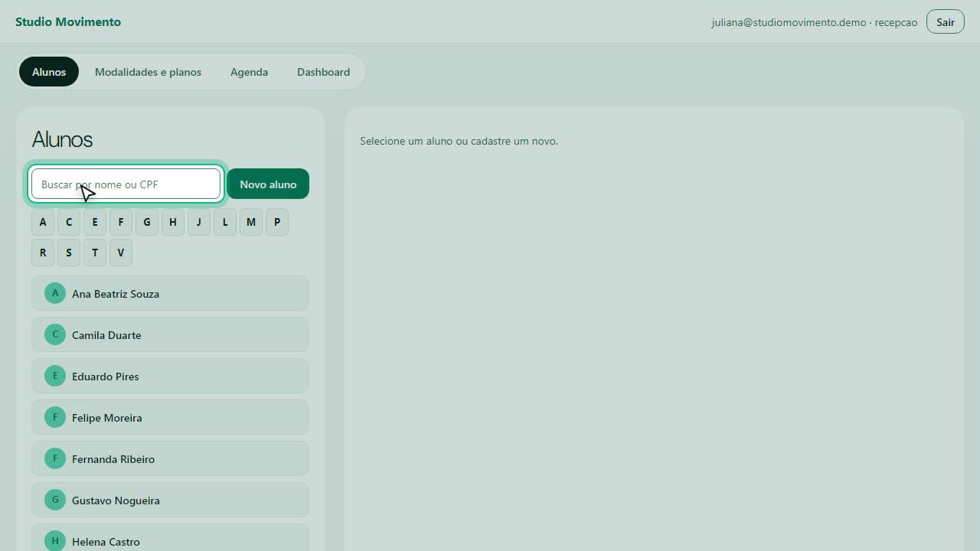The width and height of the screenshot is (980, 551).
Task: Filter students by letter A
Action: [x=43, y=222]
